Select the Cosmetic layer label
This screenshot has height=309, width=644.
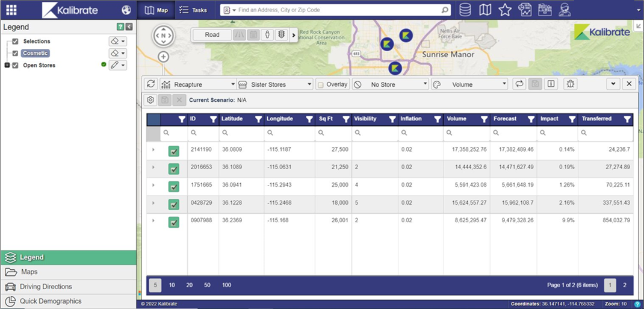tap(36, 54)
